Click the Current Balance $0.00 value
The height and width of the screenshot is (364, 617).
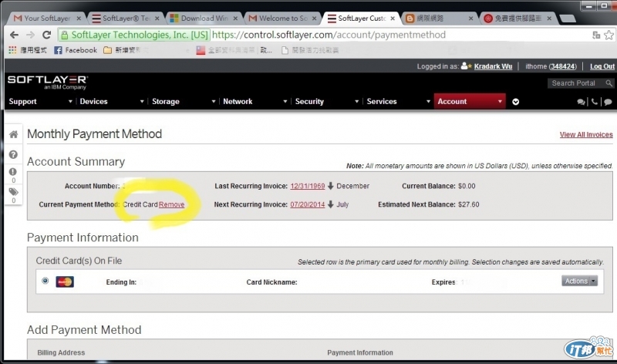coord(467,186)
